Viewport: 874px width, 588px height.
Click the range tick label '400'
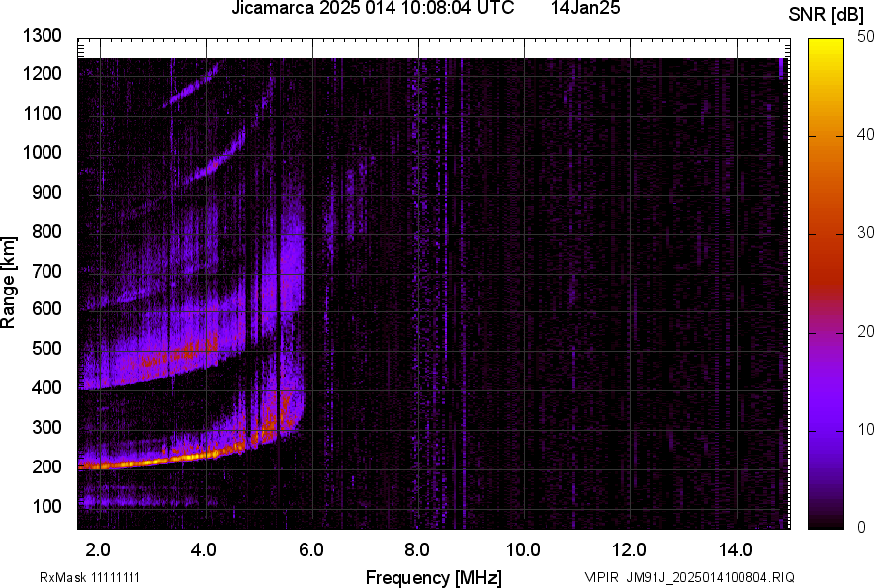tap(46, 388)
